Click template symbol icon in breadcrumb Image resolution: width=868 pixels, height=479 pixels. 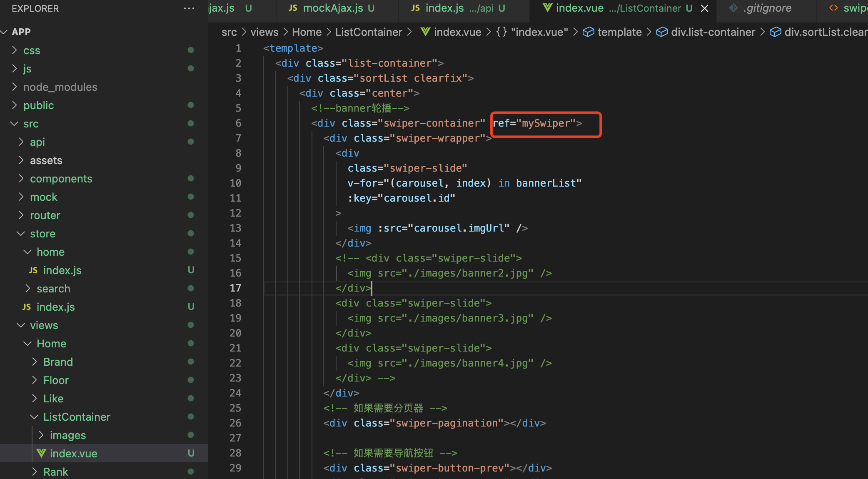click(588, 32)
